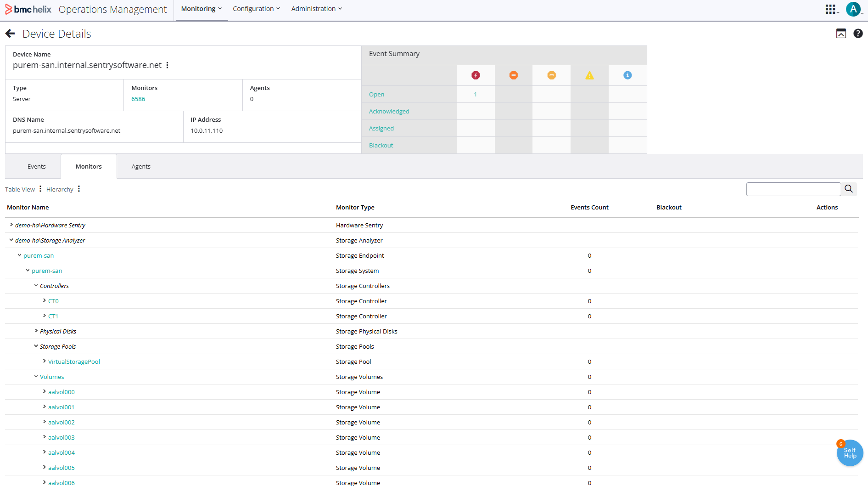The height and width of the screenshot is (486, 868).
Task: Open the device name kebab menu
Action: pyautogui.click(x=168, y=65)
